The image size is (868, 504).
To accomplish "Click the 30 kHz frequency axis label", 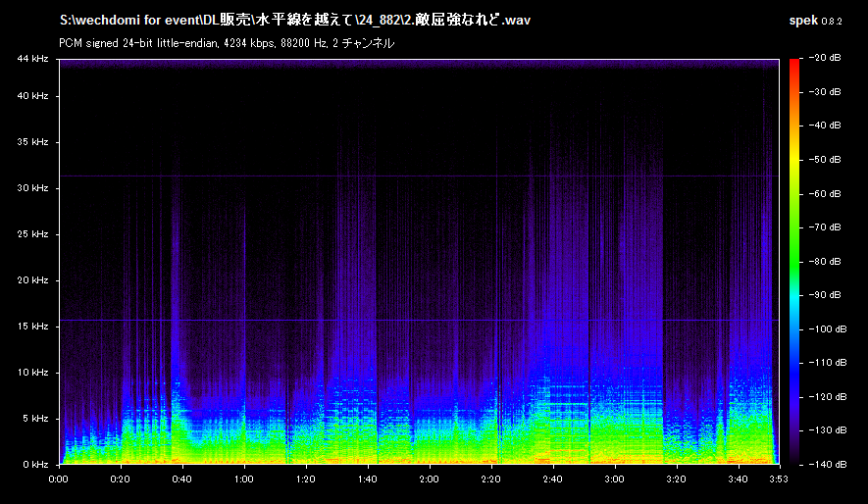I will click(32, 188).
